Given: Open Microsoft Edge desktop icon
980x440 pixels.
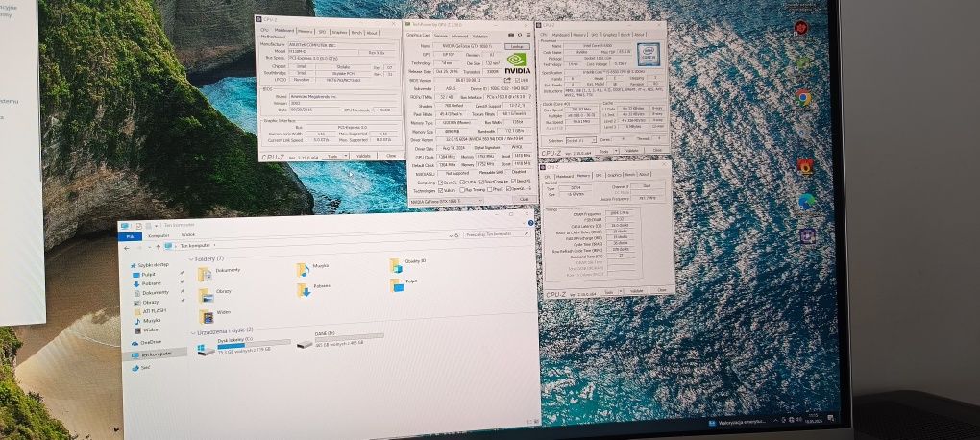Looking at the screenshot, I should [807, 201].
